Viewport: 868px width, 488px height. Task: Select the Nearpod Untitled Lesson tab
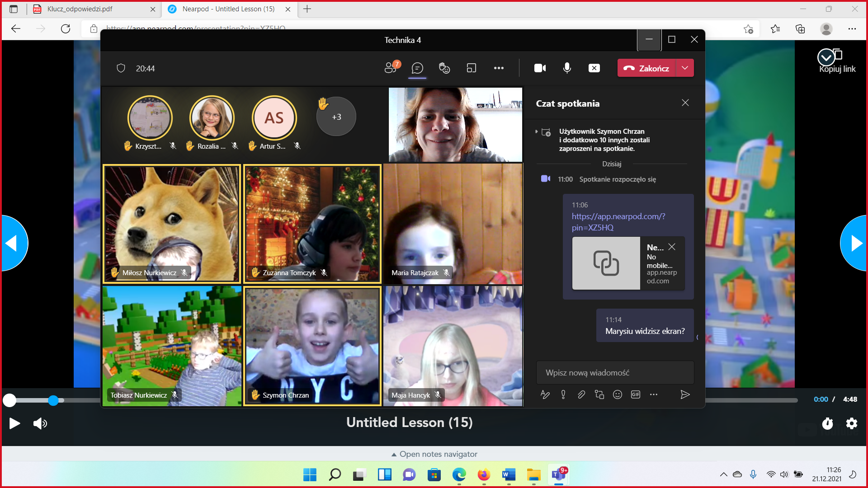pos(228,9)
